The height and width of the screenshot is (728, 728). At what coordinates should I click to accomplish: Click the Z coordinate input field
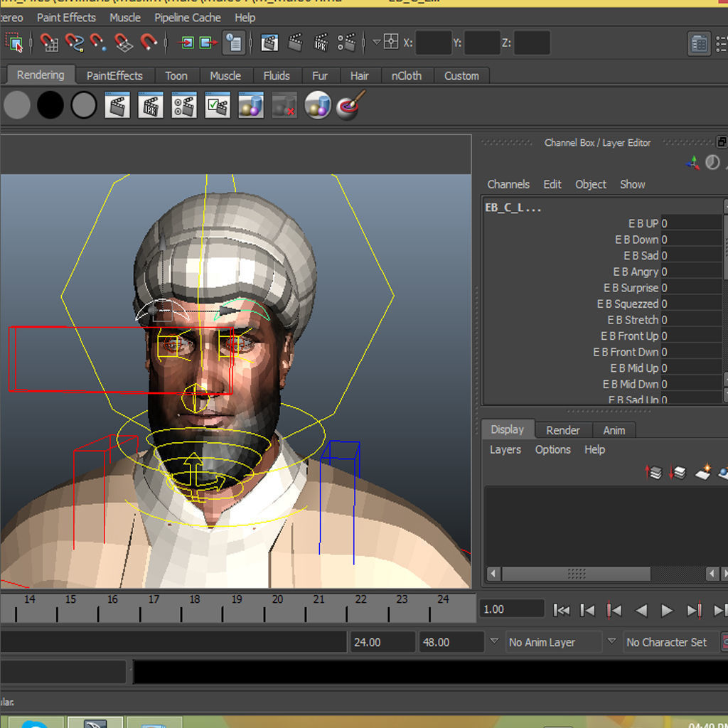pyautogui.click(x=532, y=43)
